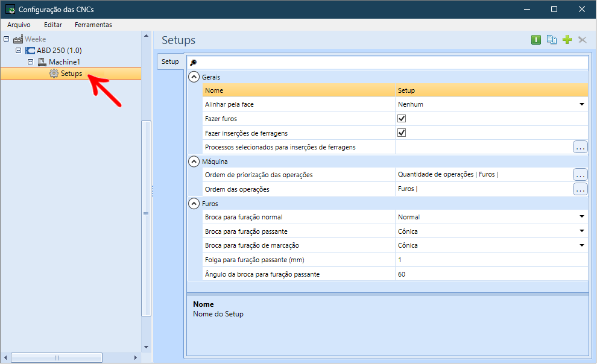Screen dimensions: 597x364
Task: Click the Setups gear icon in the tree
Action: pyautogui.click(x=54, y=74)
